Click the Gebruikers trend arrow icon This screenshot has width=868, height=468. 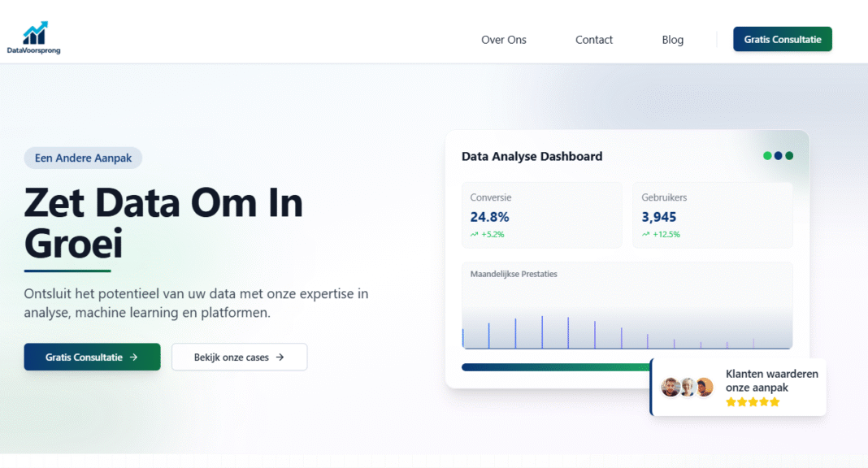[x=645, y=235]
